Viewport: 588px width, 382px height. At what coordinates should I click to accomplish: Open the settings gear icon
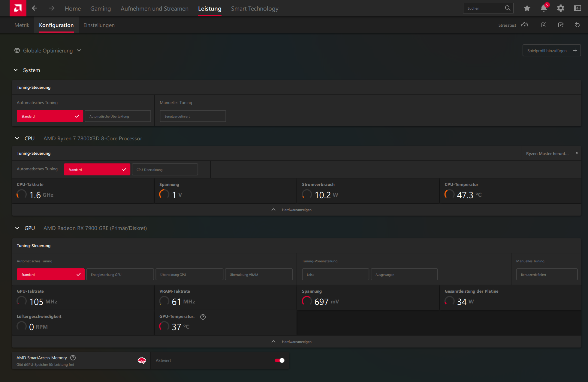pyautogui.click(x=560, y=8)
